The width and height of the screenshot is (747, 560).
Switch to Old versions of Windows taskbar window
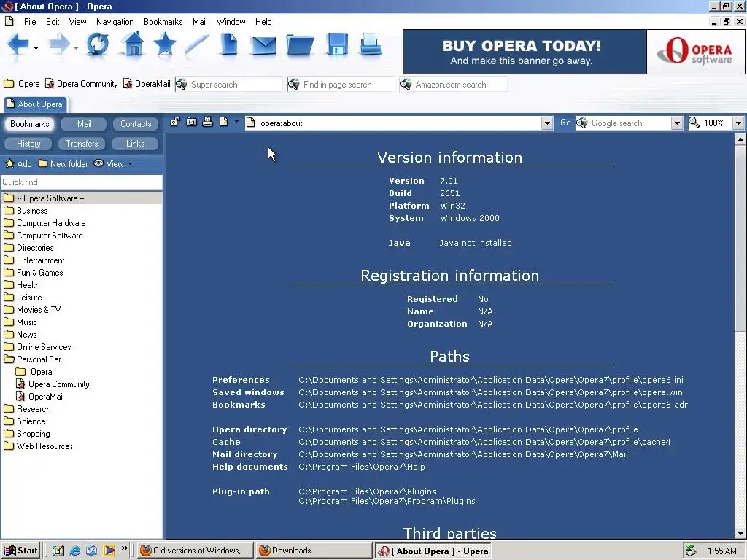(196, 551)
